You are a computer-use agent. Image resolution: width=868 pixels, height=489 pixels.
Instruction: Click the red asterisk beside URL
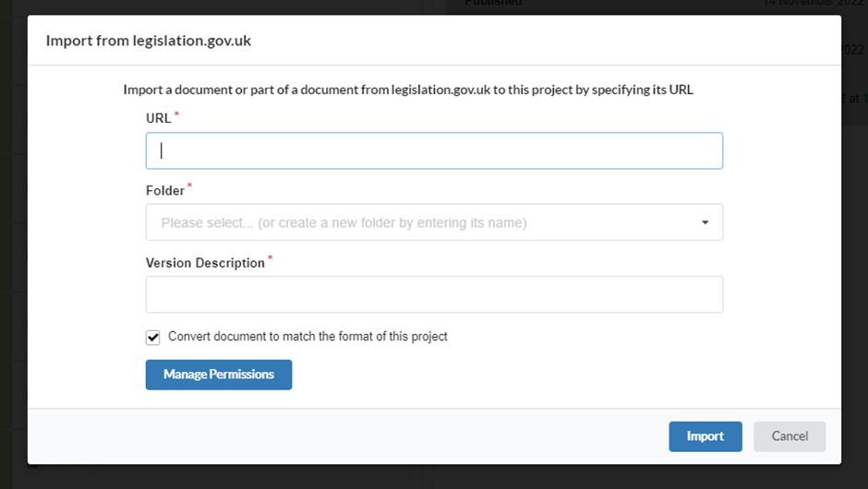[176, 114]
